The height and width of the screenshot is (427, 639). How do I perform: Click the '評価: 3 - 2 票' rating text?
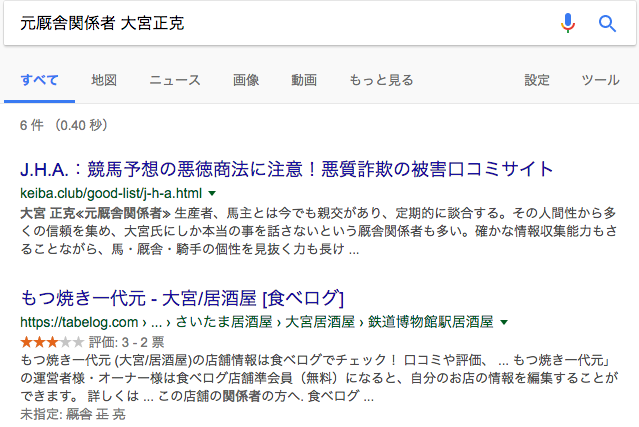click(x=126, y=342)
